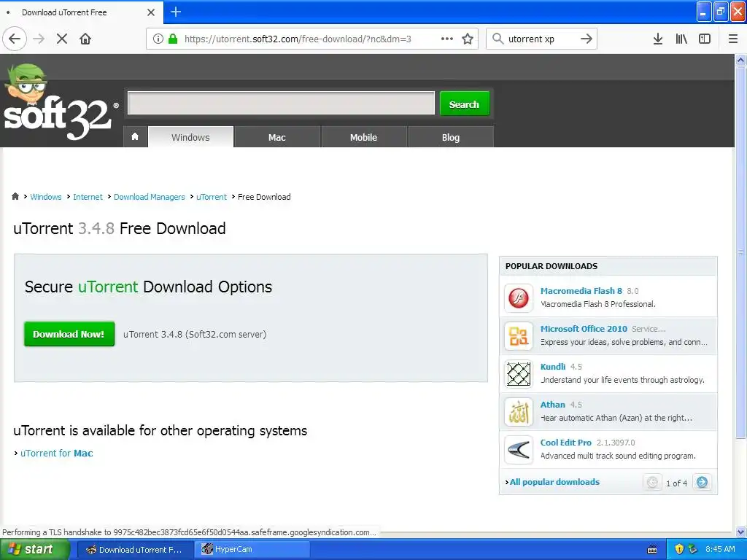Click the page scrollbar down arrow
747x560 pixels.
740,532
